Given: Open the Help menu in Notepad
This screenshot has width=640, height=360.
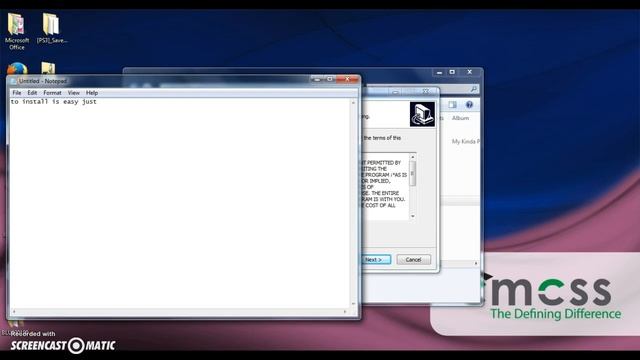Looking at the screenshot, I should tap(92, 93).
